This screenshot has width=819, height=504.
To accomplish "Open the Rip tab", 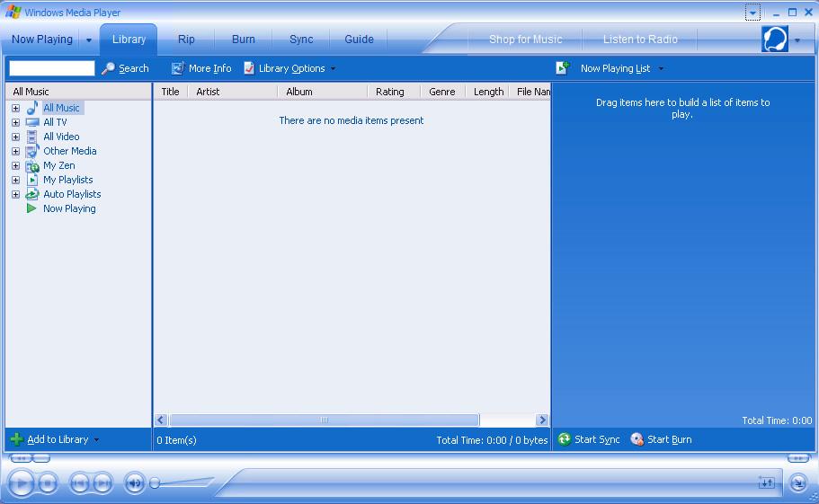I will click(186, 40).
